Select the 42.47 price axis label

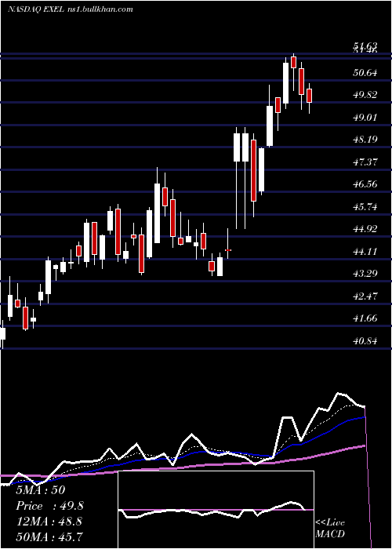point(365,296)
